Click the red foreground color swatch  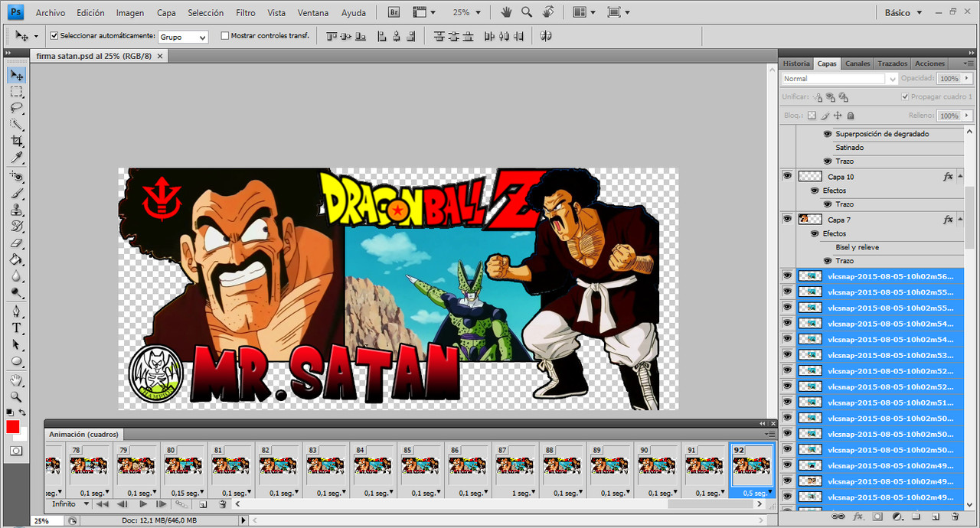tap(13, 427)
